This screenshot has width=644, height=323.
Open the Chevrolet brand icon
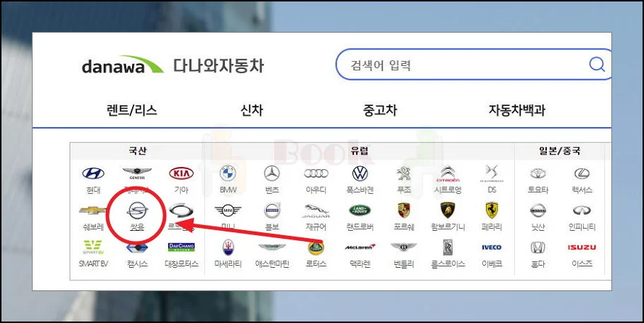coord(94,210)
